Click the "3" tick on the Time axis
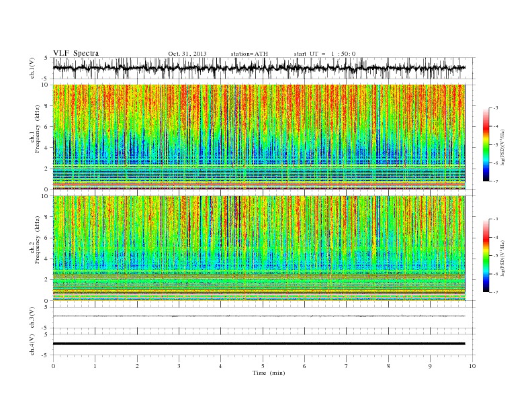Screen dimensions: 532x411 (x=179, y=366)
